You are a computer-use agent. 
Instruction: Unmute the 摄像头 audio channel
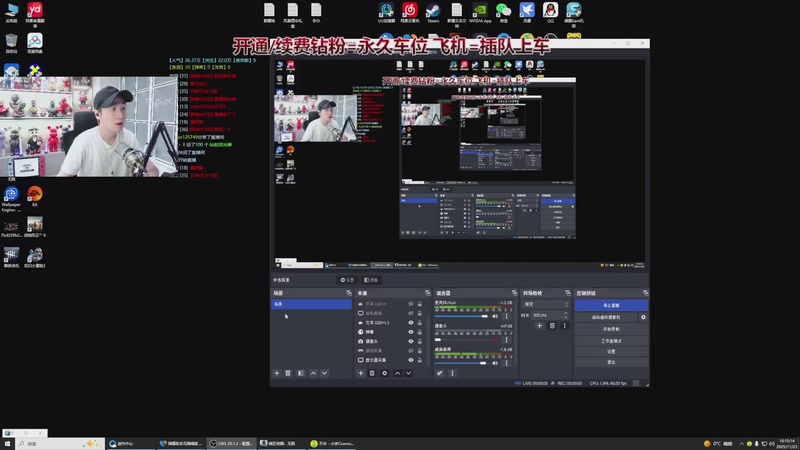click(x=495, y=339)
